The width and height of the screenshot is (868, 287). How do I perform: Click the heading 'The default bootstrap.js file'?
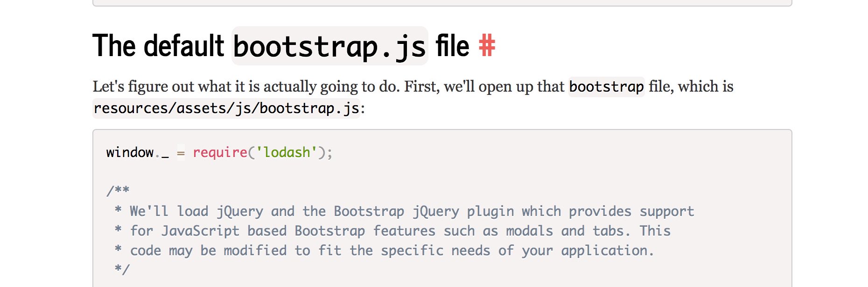[x=281, y=46]
